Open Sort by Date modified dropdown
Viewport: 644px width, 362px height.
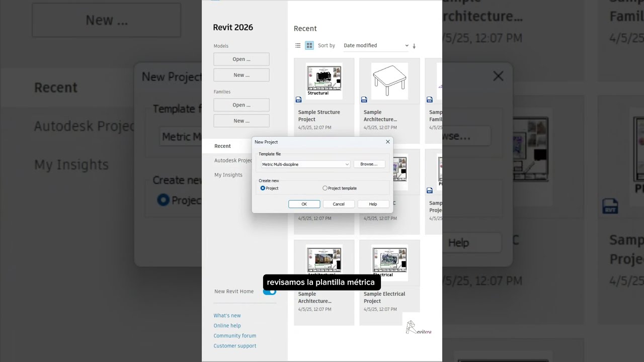[376, 45]
